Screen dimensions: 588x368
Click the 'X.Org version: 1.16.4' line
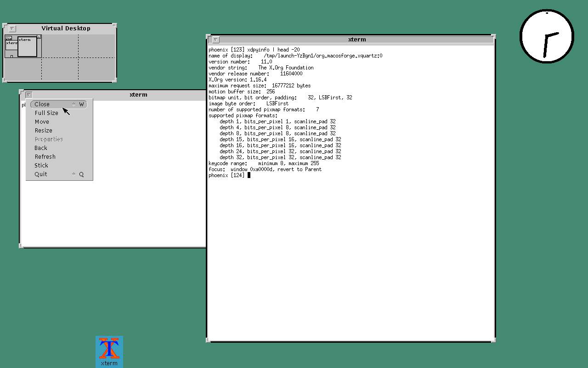tap(237, 80)
